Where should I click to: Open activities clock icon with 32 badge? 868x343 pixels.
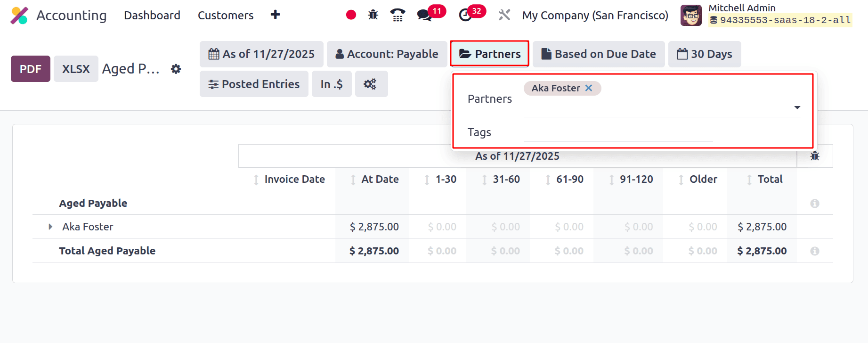[x=465, y=15]
